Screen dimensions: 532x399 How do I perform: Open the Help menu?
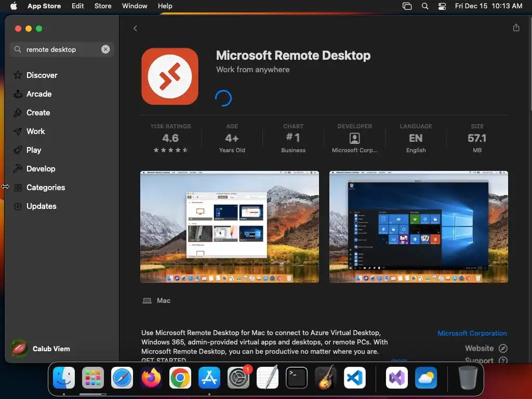tap(165, 6)
